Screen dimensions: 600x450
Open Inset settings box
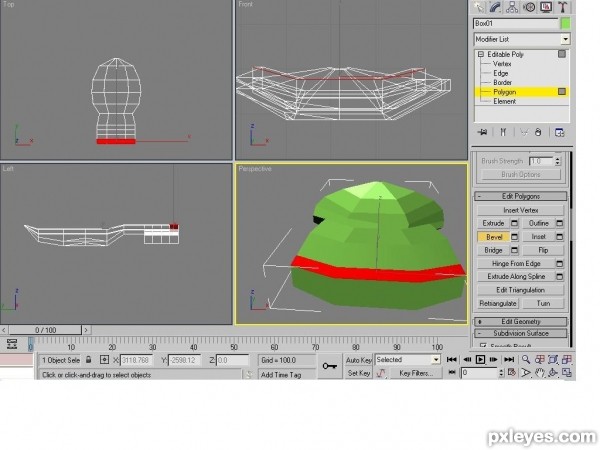[x=559, y=237]
